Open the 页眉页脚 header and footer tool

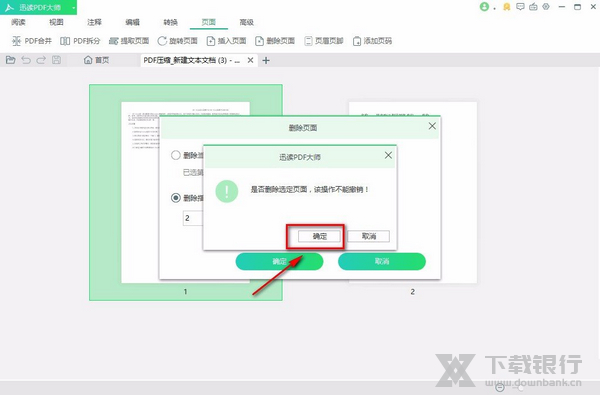click(324, 41)
